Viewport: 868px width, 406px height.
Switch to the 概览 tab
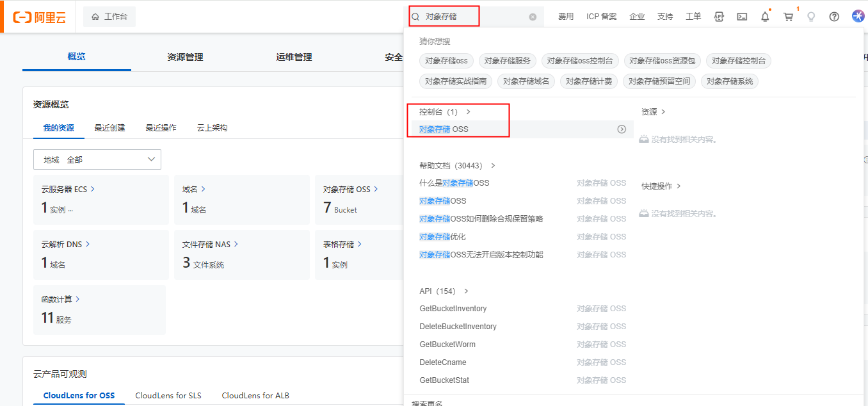[77, 56]
